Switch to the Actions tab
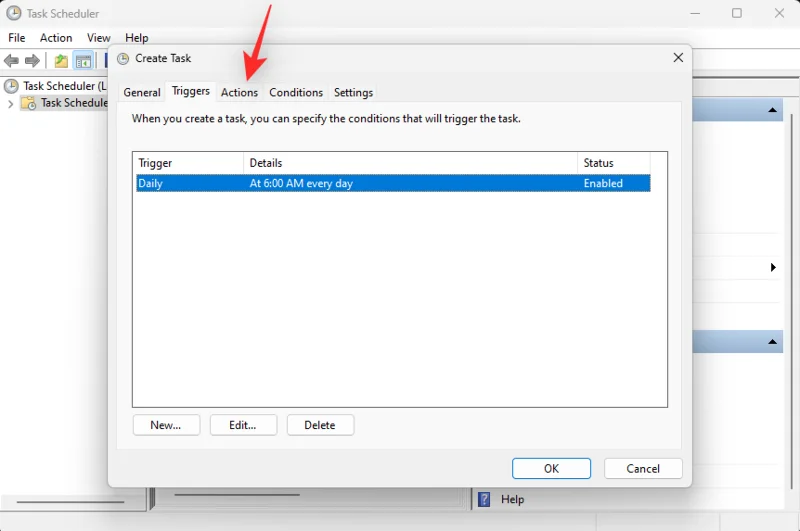The image size is (800, 531). 239,92
